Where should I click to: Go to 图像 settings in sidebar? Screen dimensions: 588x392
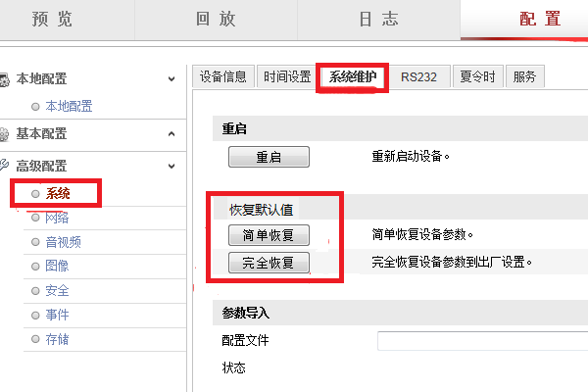(57, 267)
